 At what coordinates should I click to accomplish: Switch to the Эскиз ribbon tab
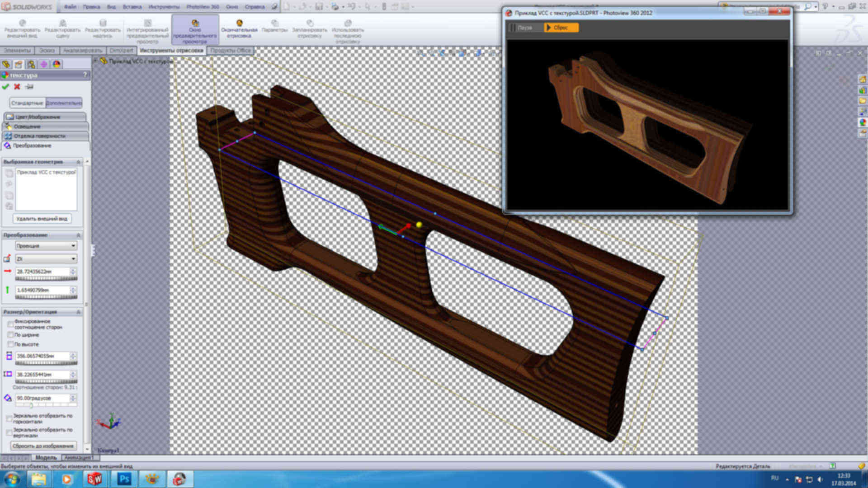[x=47, y=51]
